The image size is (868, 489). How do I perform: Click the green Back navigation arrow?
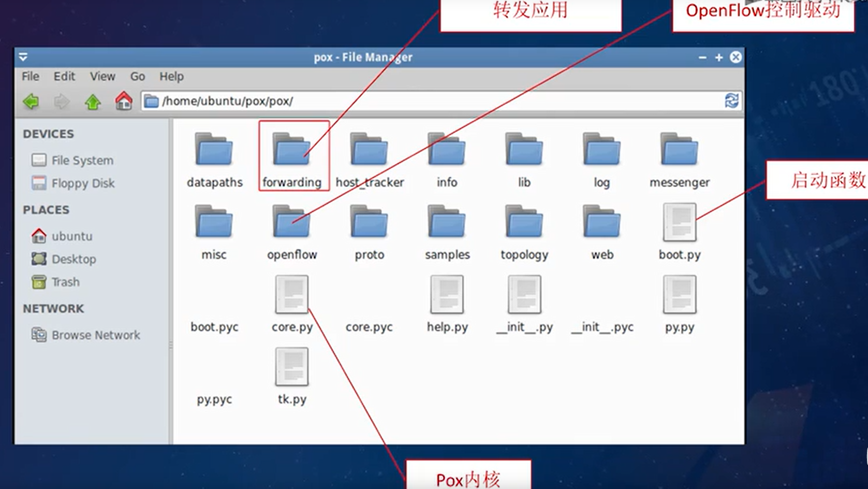click(x=30, y=102)
